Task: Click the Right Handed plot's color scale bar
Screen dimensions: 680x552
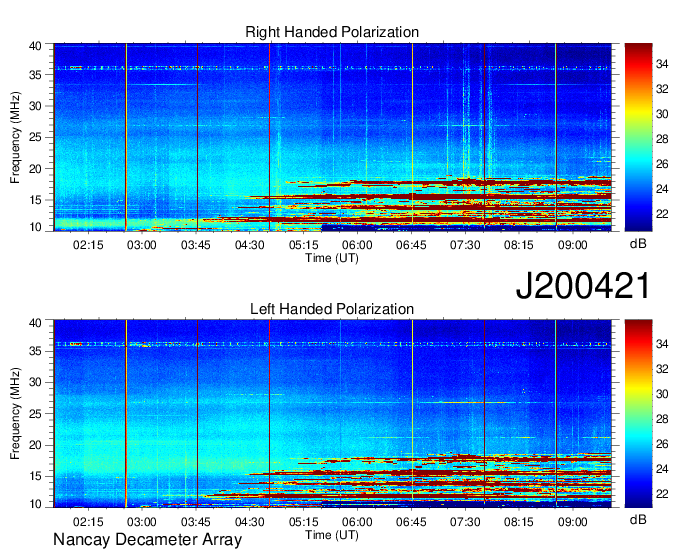Action: (x=638, y=137)
